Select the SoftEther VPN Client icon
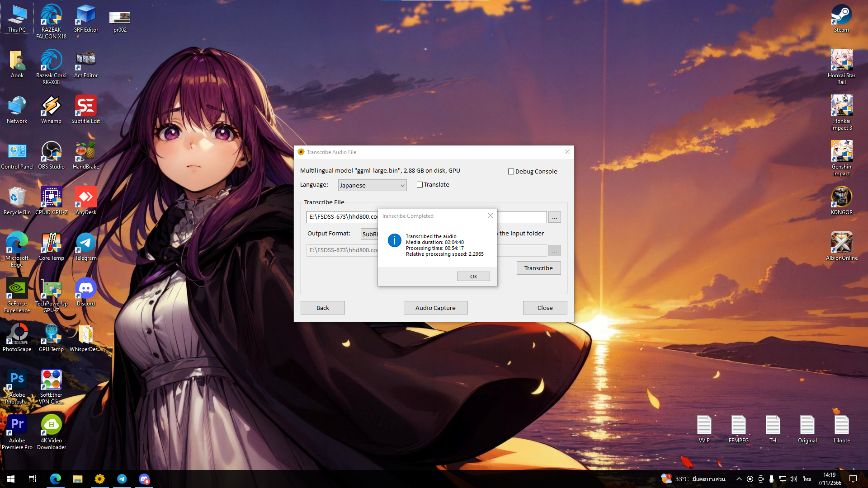Image resolution: width=868 pixels, height=488 pixels. click(x=51, y=386)
